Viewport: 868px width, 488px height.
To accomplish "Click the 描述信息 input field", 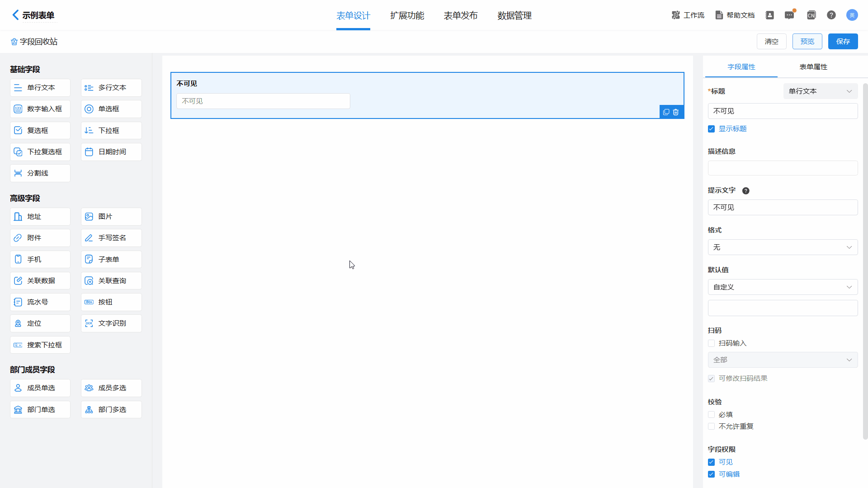I will point(783,168).
